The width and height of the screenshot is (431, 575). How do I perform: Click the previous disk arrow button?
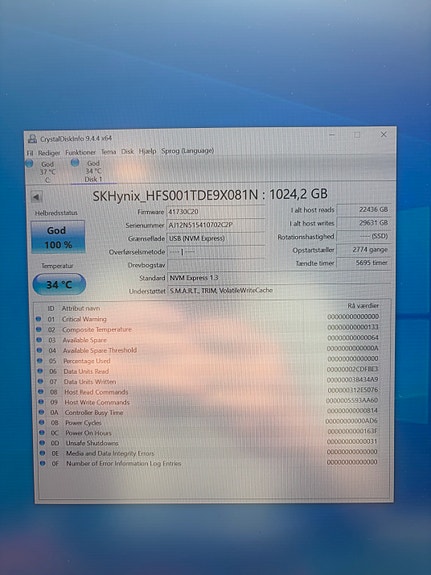coord(36,197)
